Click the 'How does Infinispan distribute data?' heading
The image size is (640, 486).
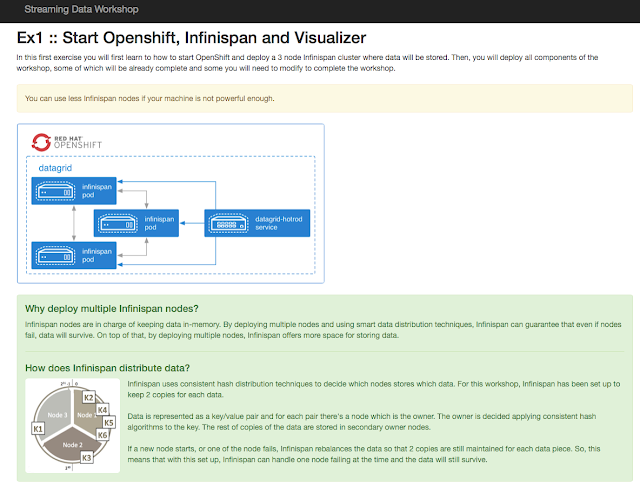107,368
